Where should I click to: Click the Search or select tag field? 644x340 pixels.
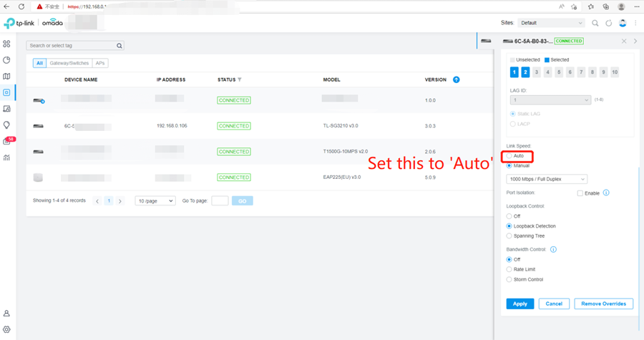click(x=74, y=46)
